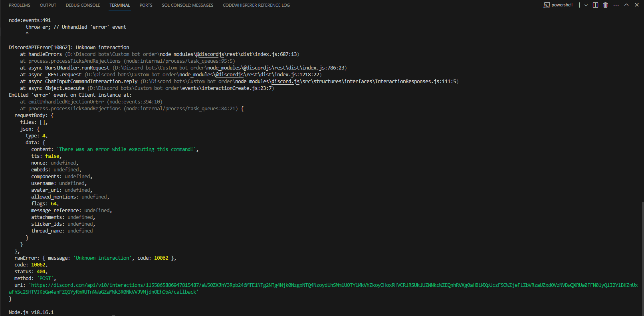Click the 'components: undefined,' line
This screenshot has width=644, height=316.
coord(62,177)
